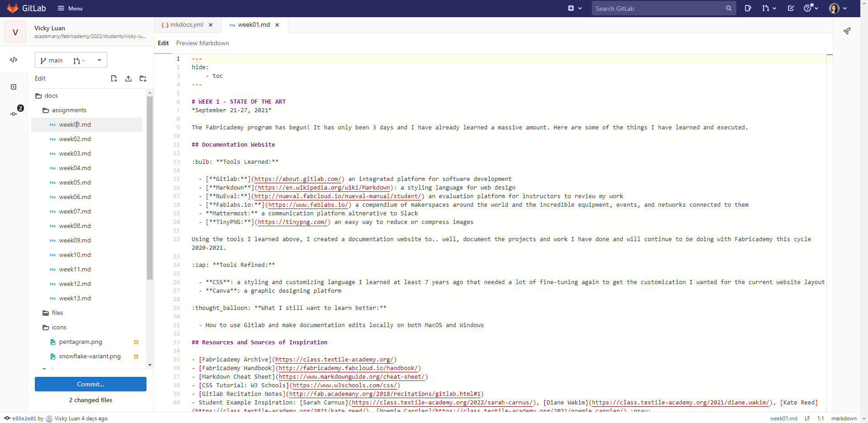The height and width of the screenshot is (423, 868).
Task: Click week01.md in the status bar
Action: (x=783, y=418)
